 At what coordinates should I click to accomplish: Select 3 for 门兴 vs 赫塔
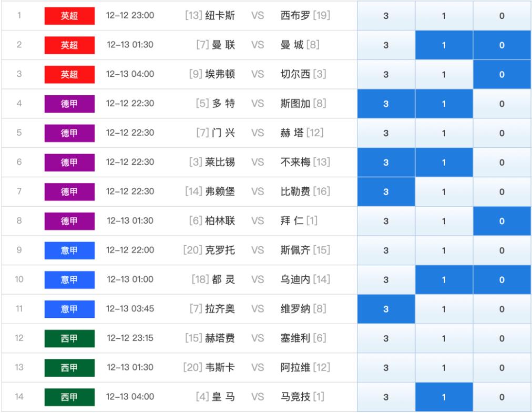click(x=386, y=133)
